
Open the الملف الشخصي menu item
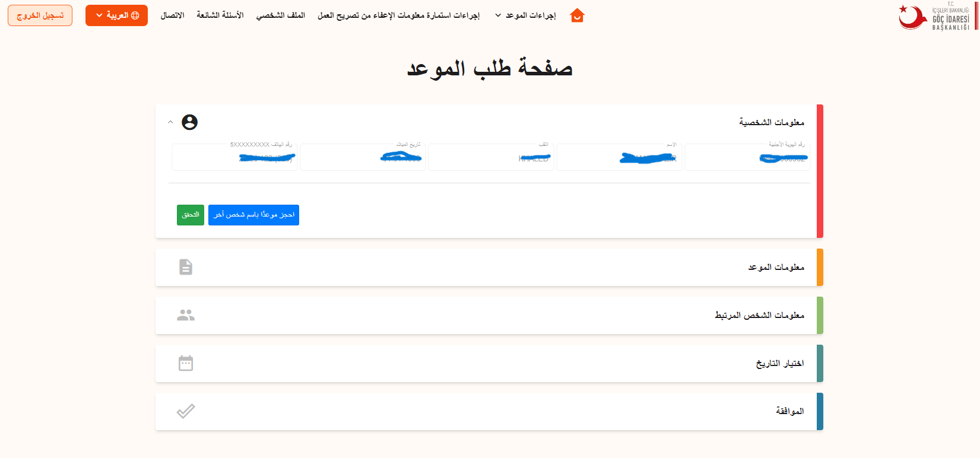(x=281, y=15)
